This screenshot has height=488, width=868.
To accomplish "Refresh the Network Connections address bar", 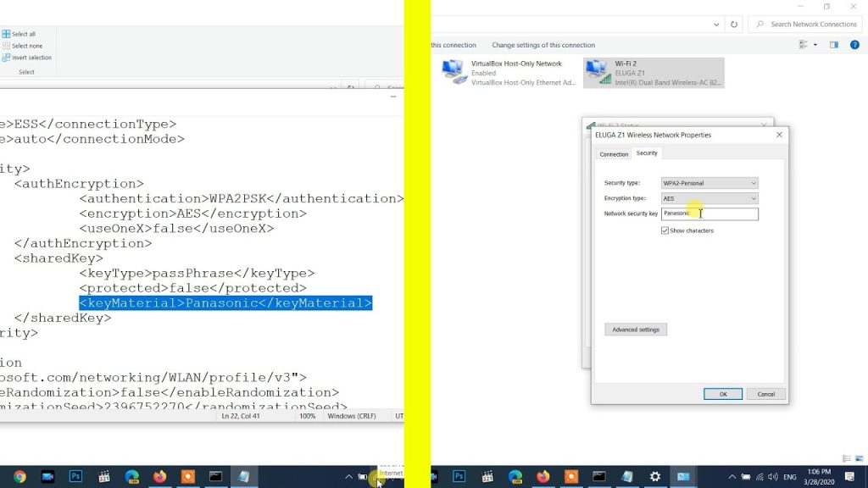I will point(734,25).
